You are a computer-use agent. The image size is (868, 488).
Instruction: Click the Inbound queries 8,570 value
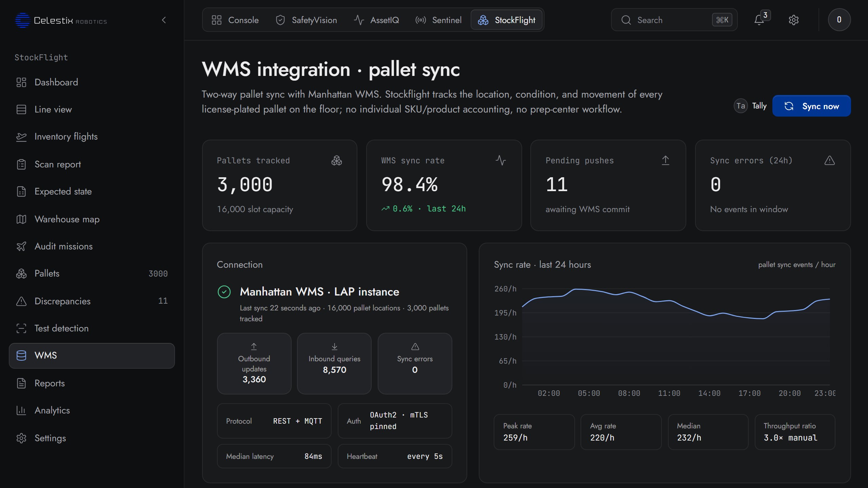pyautogui.click(x=334, y=370)
